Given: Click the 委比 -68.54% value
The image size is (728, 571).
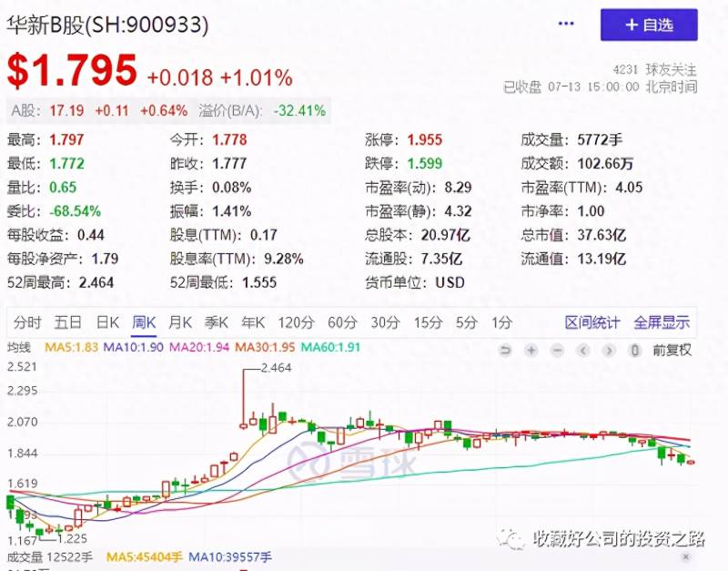Looking at the screenshot, I should [x=75, y=211].
